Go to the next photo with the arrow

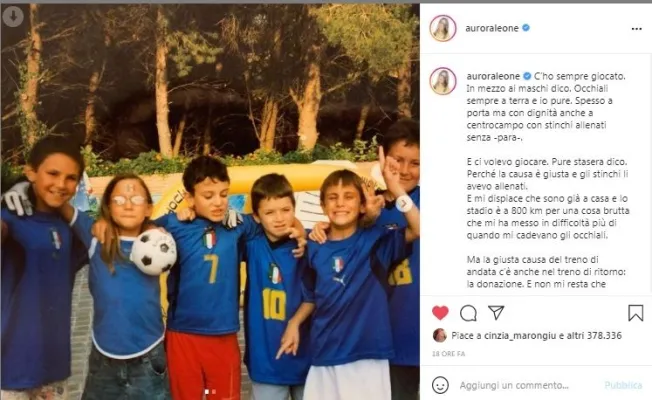click(403, 203)
